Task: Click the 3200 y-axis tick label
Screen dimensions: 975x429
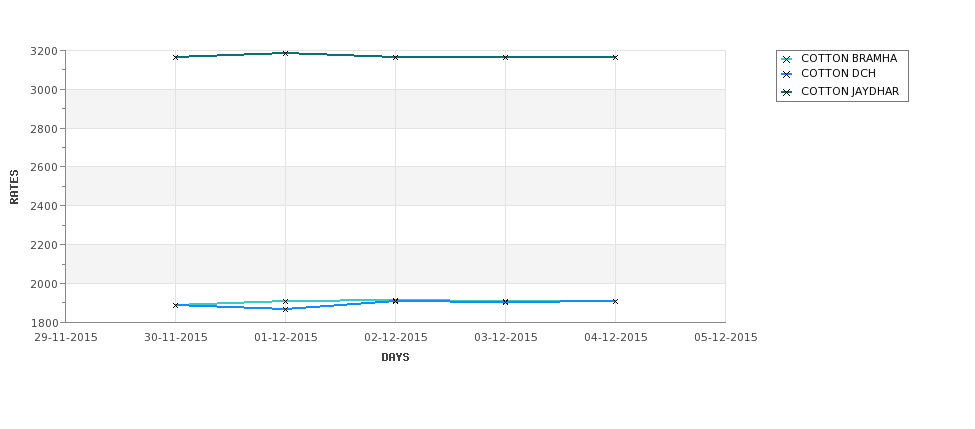Action: point(44,51)
